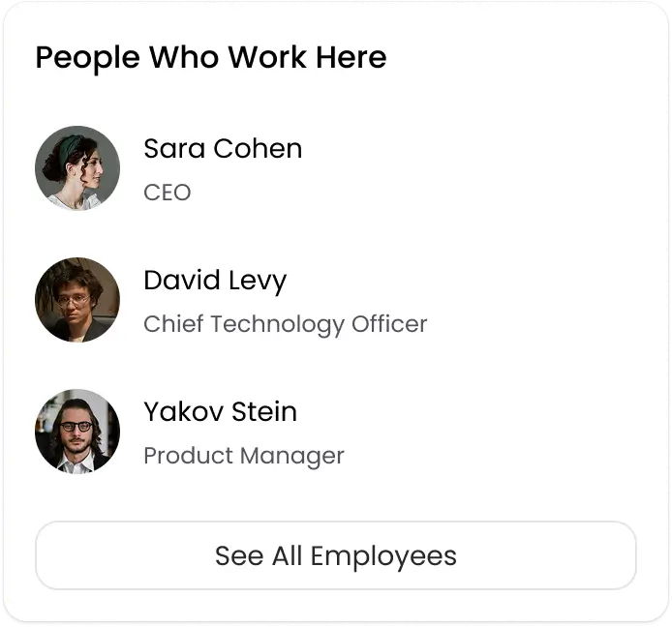The width and height of the screenshot is (672, 627).
Task: Select the Chief Technology Officer label
Action: 285,324
